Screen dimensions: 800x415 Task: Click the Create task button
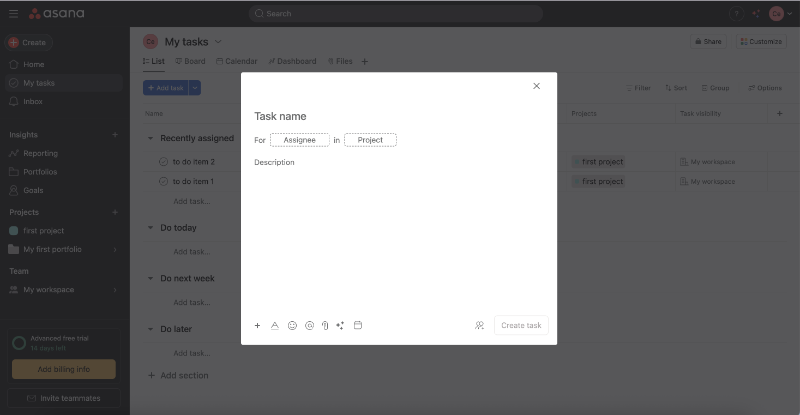point(521,325)
